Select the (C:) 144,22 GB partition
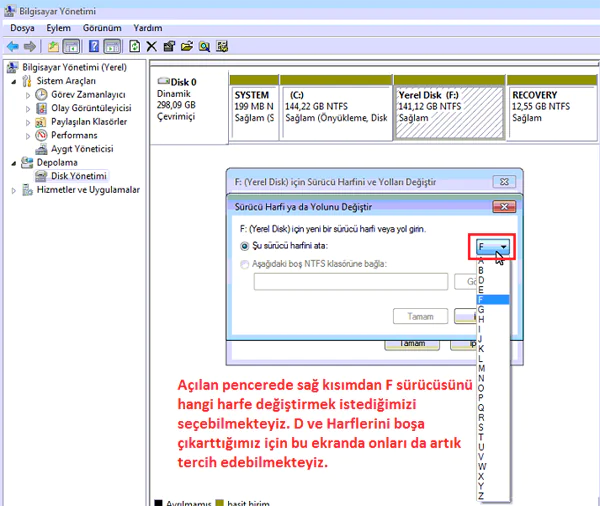The height and width of the screenshot is (506, 600). click(x=336, y=108)
